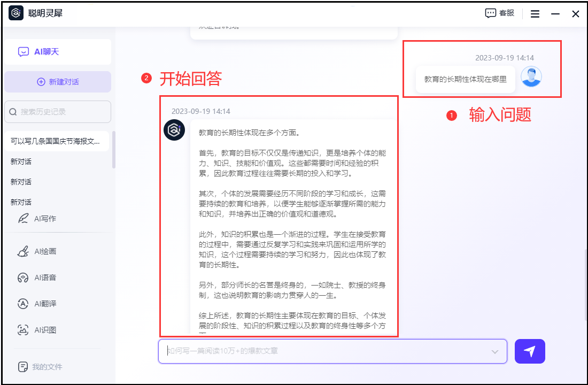Open the 国庆节海报文 conversation history item
This screenshot has width=588, height=385.
[56, 141]
